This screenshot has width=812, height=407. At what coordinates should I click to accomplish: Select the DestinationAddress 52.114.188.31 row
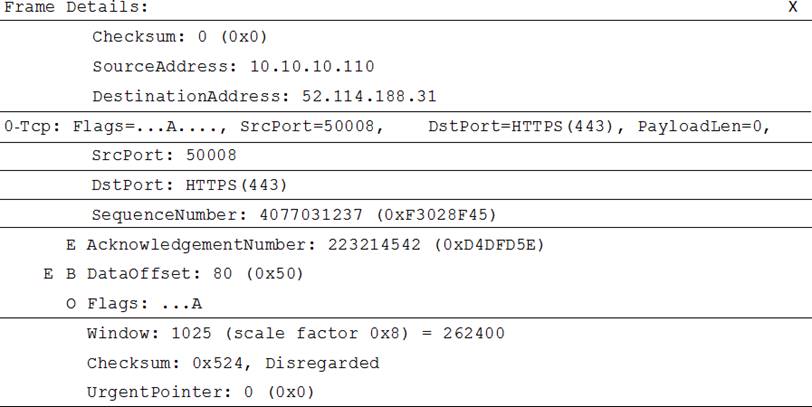click(x=264, y=97)
